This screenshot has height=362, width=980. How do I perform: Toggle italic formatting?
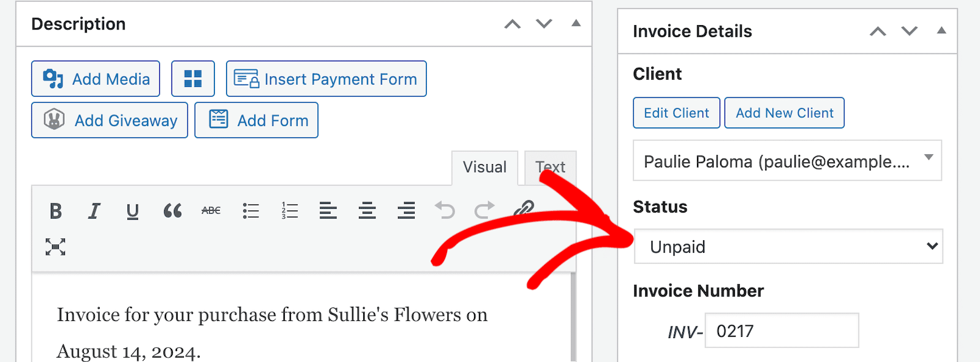click(94, 211)
